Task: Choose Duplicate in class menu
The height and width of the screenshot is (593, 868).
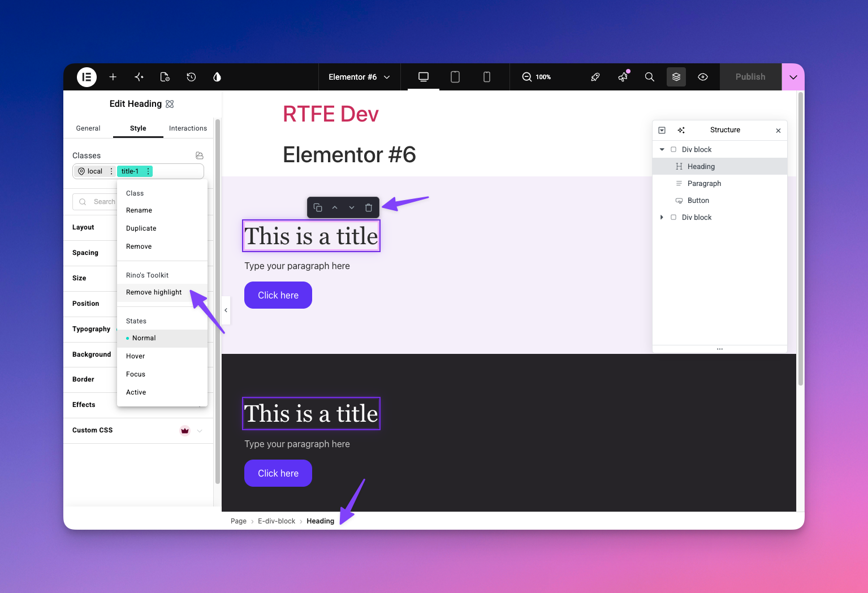Action: [x=162, y=228]
